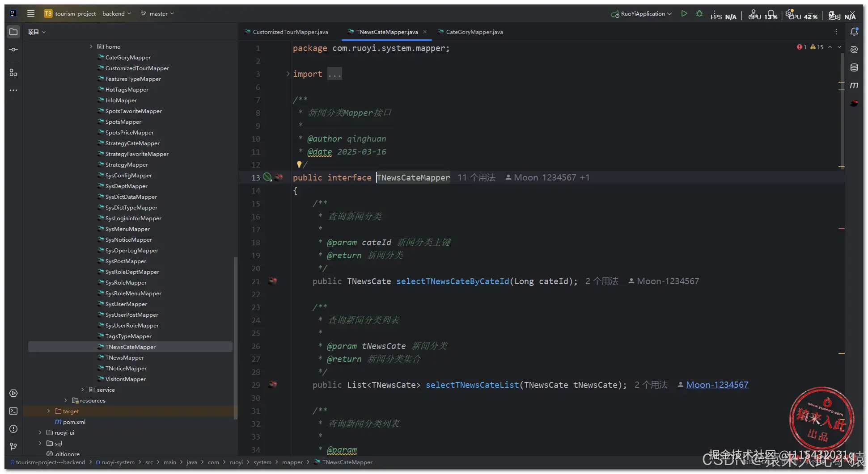Viewport: 868px width, 474px height.
Task: Select TNewsMapper in project tree
Action: 124,357
